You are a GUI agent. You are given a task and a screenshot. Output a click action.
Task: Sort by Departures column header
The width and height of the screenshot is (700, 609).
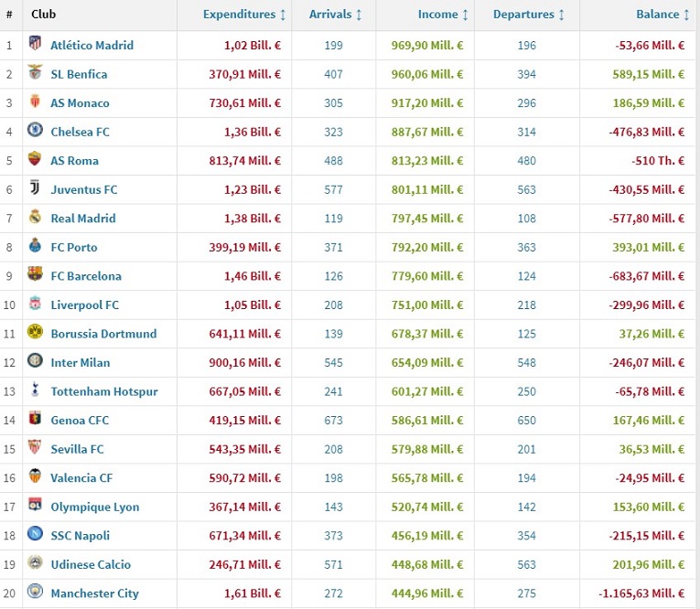529,15
